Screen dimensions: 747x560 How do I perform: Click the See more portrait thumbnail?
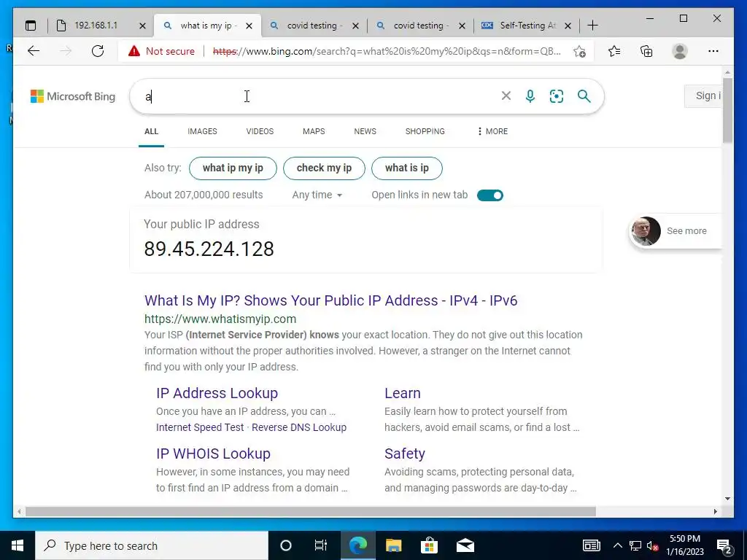point(646,231)
